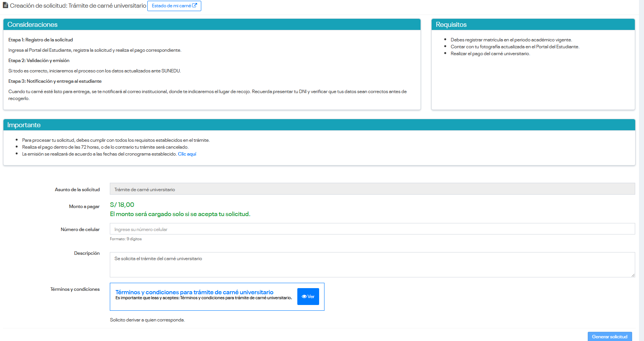Click the Importante panel header

pos(319,125)
